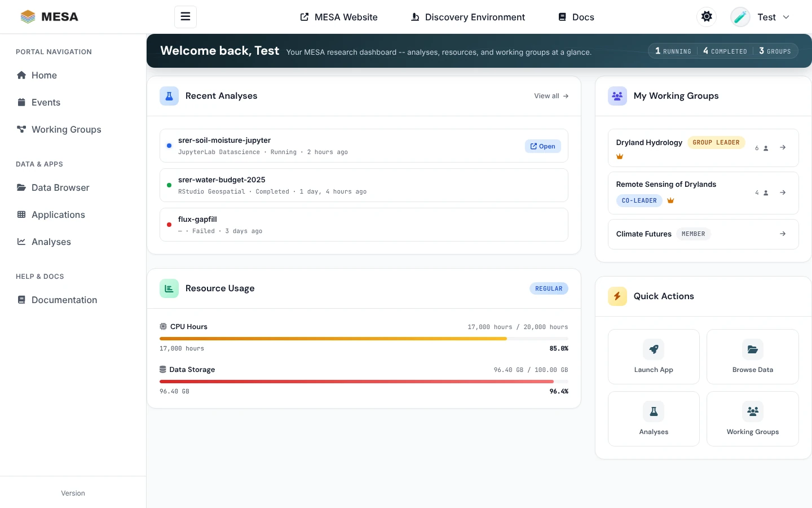Toggle the dark mode theme button
This screenshot has width=812, height=508.
pyautogui.click(x=707, y=17)
